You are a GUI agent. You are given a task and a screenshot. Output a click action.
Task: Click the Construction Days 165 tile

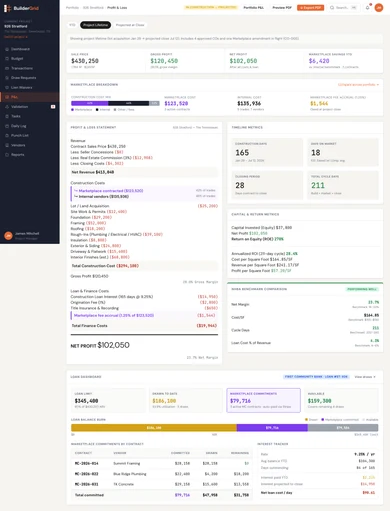[x=267, y=152]
